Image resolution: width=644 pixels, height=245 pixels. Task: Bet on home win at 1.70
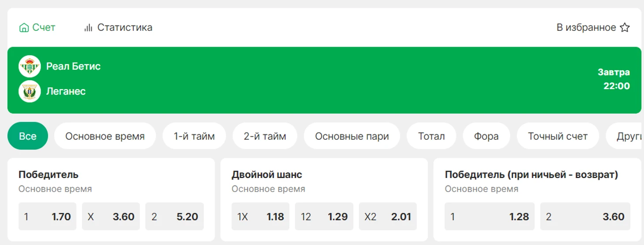tap(47, 216)
